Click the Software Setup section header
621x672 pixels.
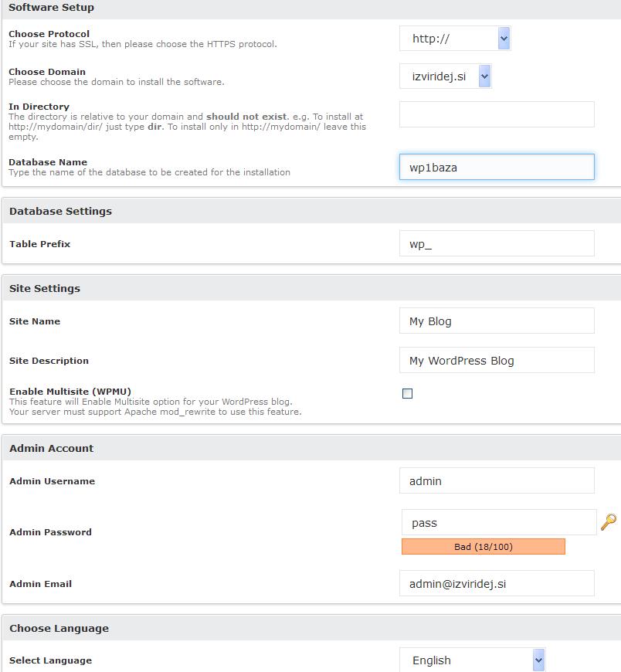(x=51, y=8)
